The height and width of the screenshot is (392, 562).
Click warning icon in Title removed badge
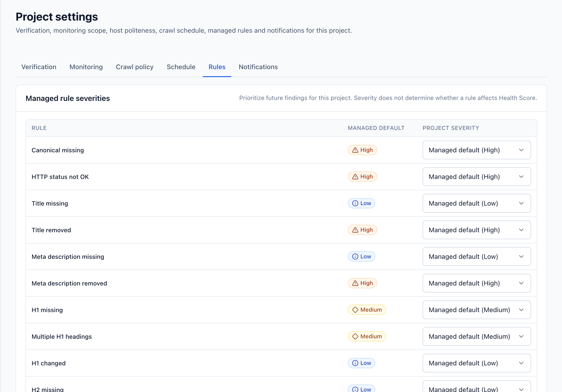pos(355,230)
